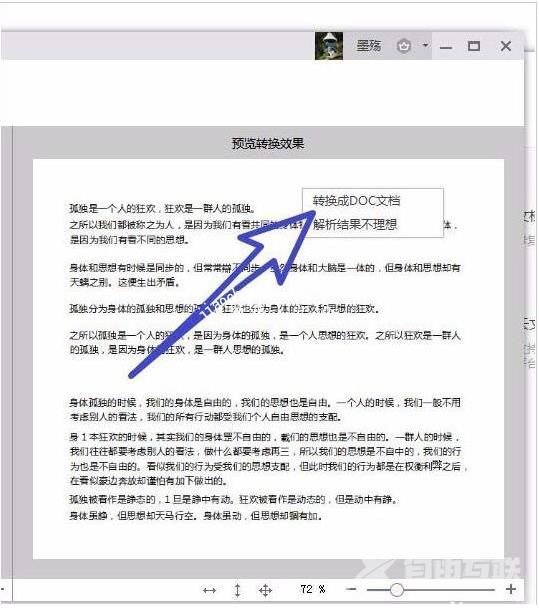This screenshot has width=539, height=610.
Task: Click the 72 % zoom value
Action: click(x=313, y=589)
